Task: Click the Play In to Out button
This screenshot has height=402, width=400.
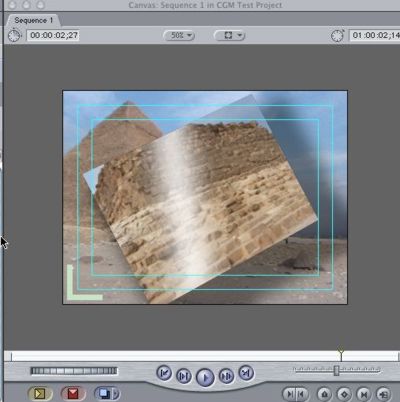Action: pos(184,376)
